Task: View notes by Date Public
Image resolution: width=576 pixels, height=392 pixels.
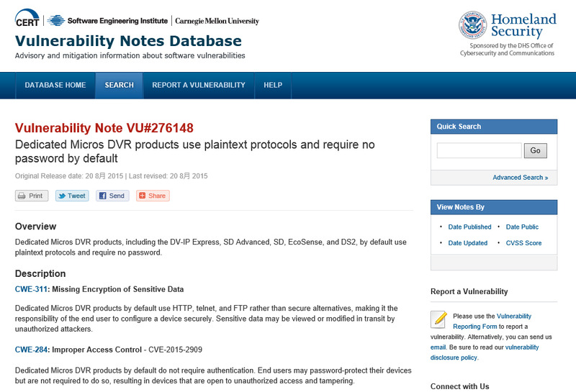Action: (522, 227)
